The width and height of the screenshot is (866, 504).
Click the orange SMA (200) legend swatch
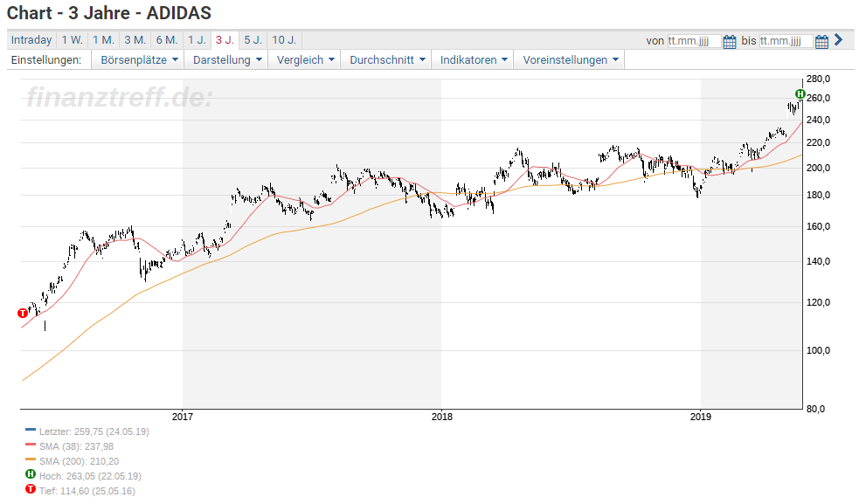31,459
